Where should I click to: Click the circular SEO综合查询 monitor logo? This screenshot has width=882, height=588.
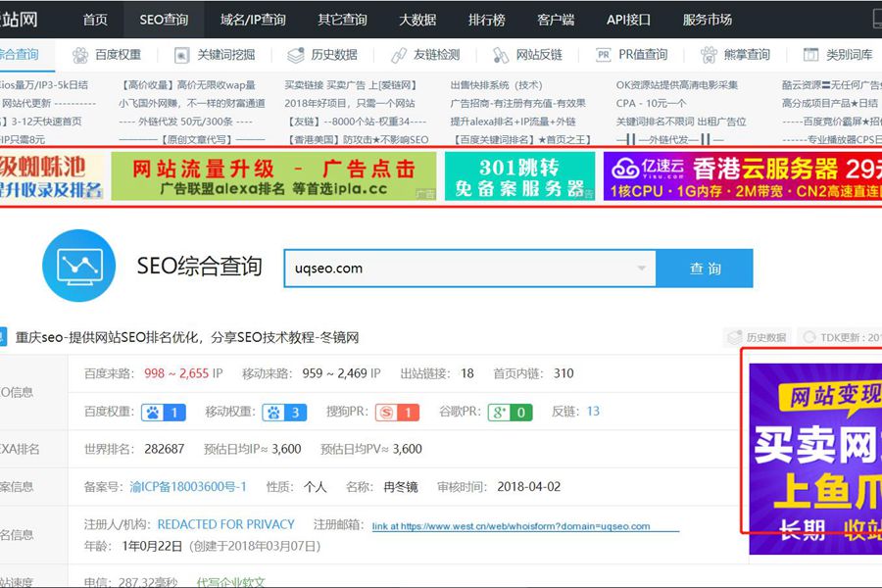78,267
